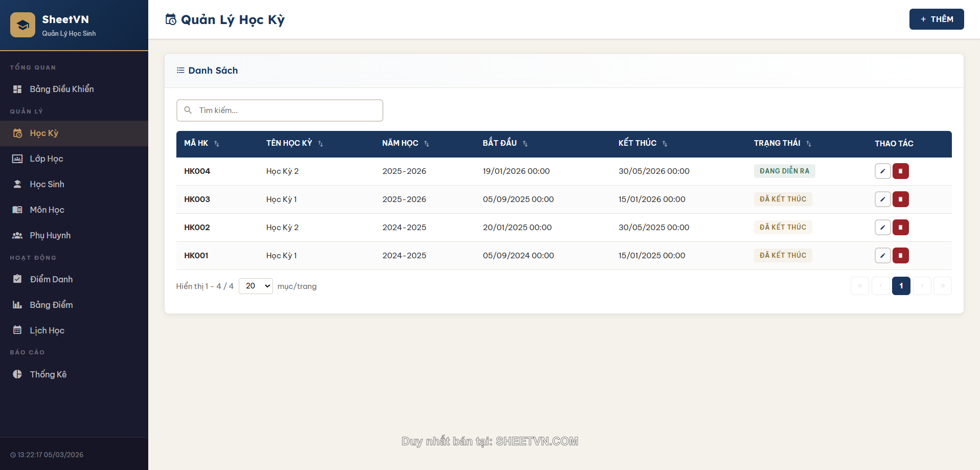Delete the HK003 semester row
This screenshot has height=470, width=980.
[900, 199]
